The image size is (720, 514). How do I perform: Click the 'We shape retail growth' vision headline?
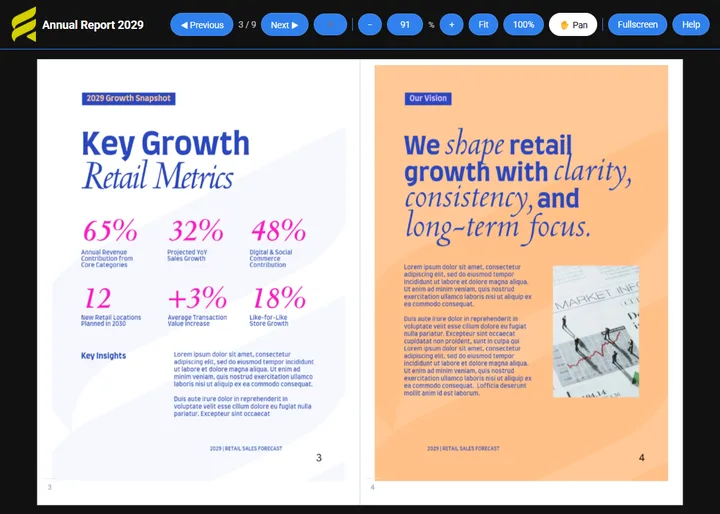pyautogui.click(x=518, y=186)
